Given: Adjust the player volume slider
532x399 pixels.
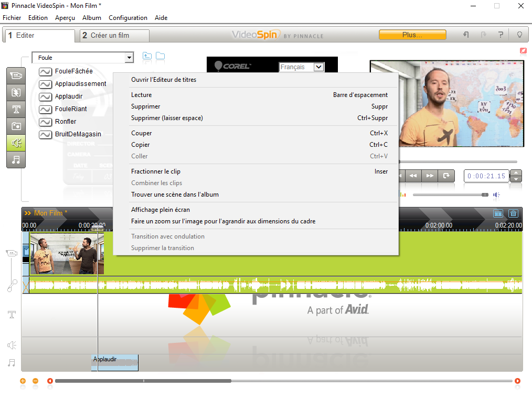Looking at the screenshot, I should [451, 195].
